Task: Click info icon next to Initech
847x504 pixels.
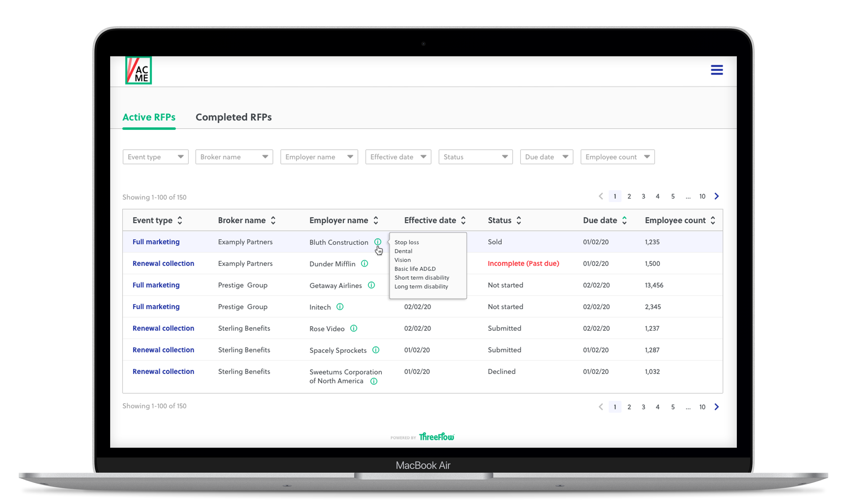Action: [x=340, y=307]
